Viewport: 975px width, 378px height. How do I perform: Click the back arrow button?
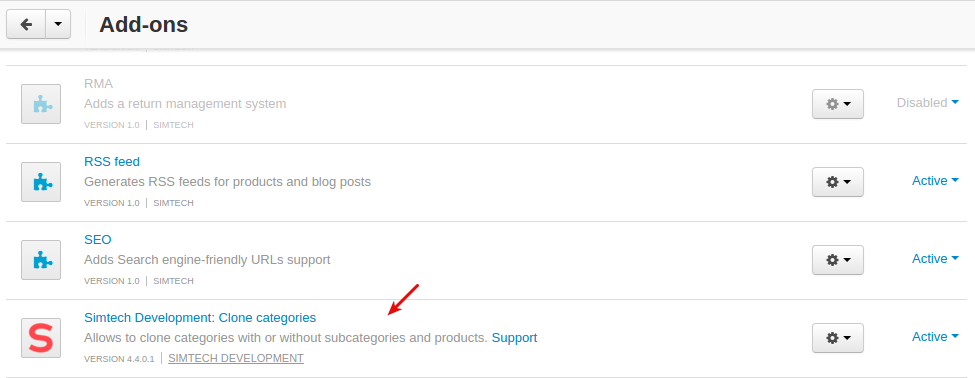[26, 24]
